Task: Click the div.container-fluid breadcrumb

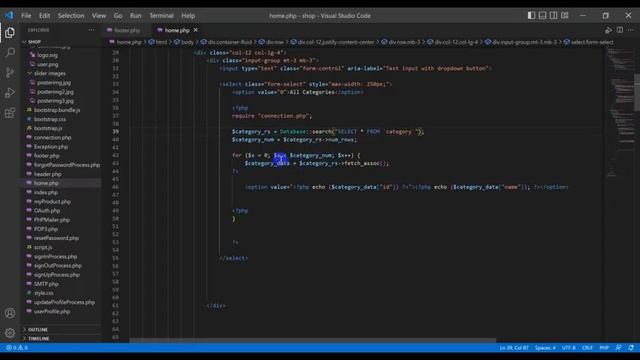Action: (229, 42)
